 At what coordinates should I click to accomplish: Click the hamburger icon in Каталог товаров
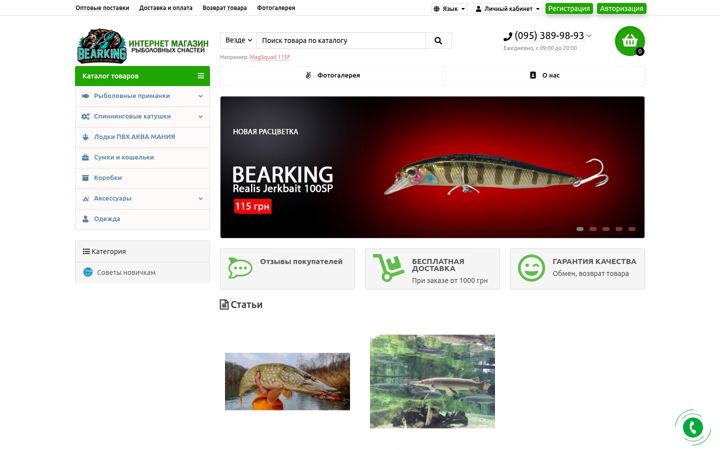[x=201, y=76]
